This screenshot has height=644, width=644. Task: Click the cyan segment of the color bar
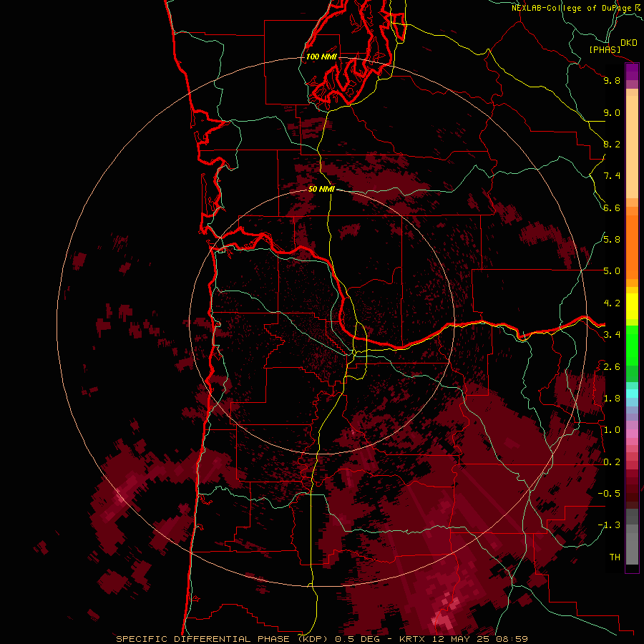click(x=632, y=394)
